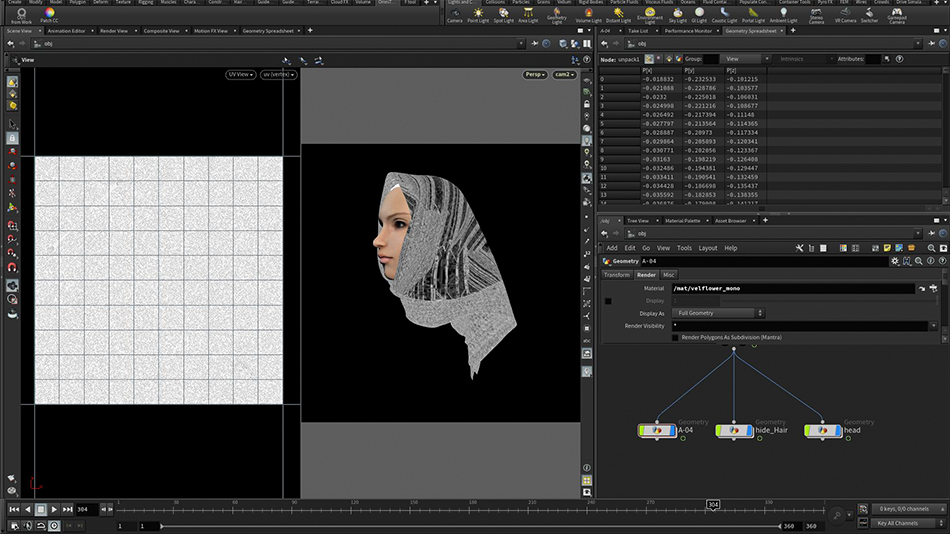Click the hide_Hair geometry node
The width and height of the screenshot is (950, 534).
click(x=735, y=430)
